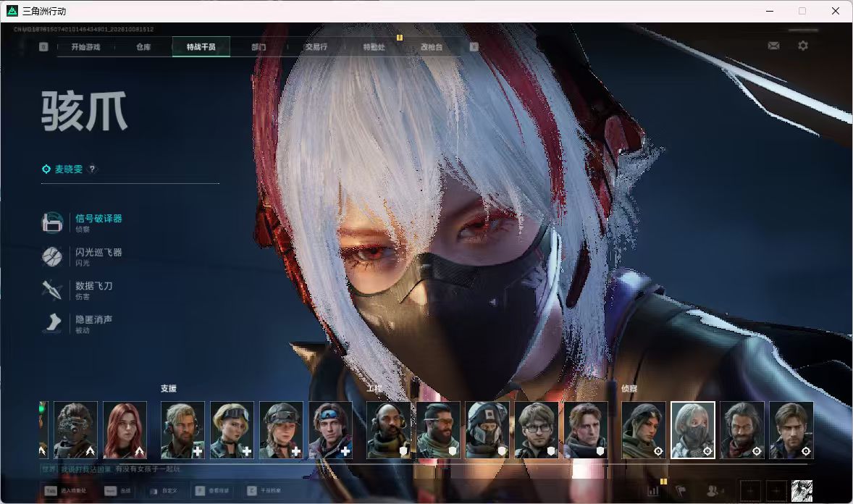Click the empty plus slot beside friends icon
853x504 pixels.
pos(750,491)
